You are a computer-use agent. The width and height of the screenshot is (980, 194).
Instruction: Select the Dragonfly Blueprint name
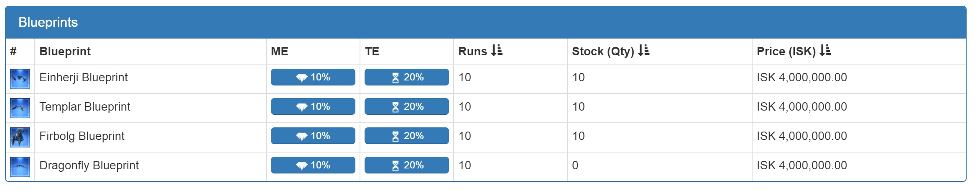pos(89,166)
